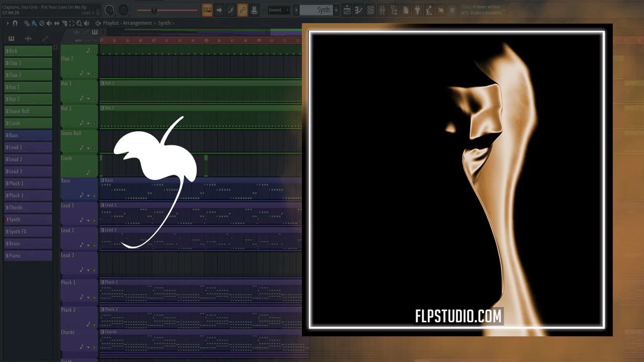Open the (none) selector dropdown in the top toolbar

278,10
